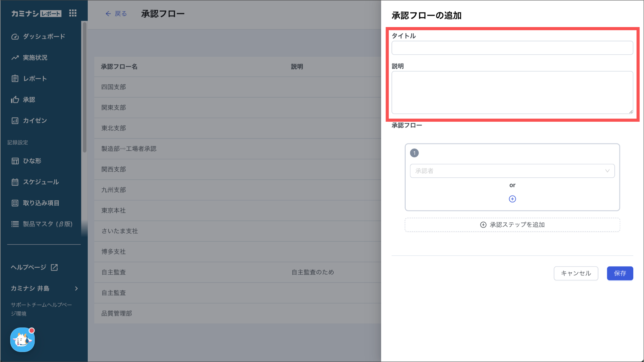
Task: Open the app grid launcher icon
Action: pyautogui.click(x=73, y=13)
